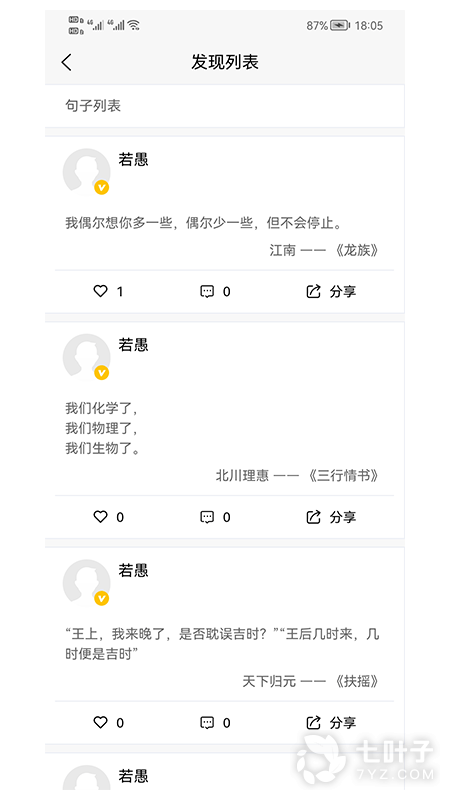Open 若愚's avatar on the 三行情书 post
The width and height of the screenshot is (450, 800).
point(86,357)
